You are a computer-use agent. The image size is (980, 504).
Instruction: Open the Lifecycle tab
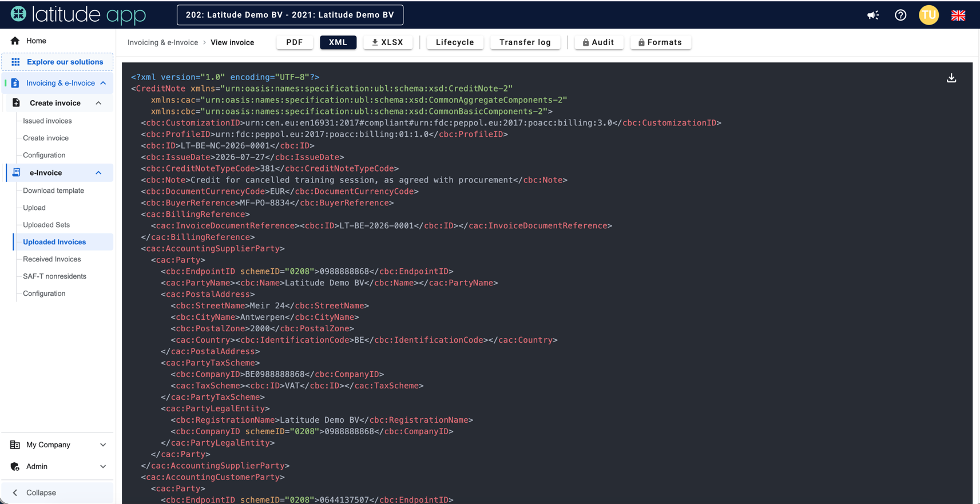tap(455, 42)
